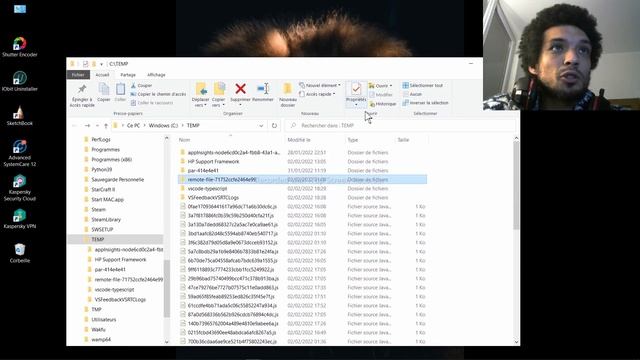Select the vscode-typescript folder in file list
Viewport: 640px width, 360px height.
tap(207, 189)
